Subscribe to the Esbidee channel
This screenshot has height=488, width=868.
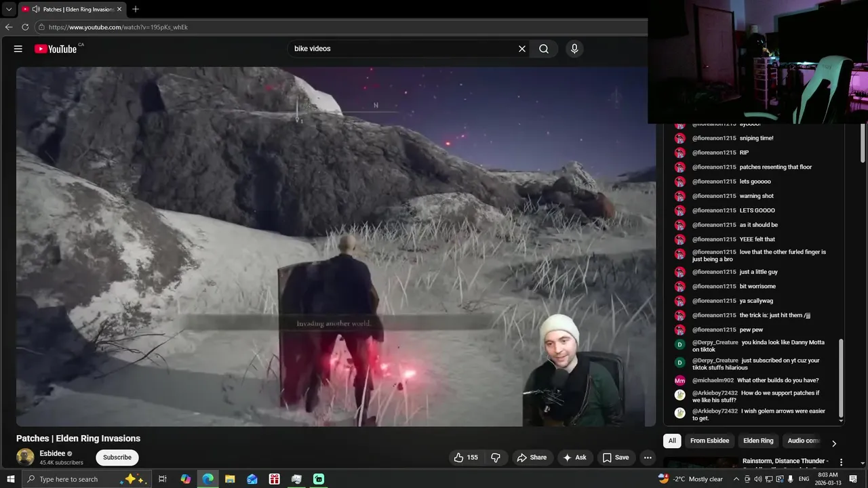(x=117, y=457)
